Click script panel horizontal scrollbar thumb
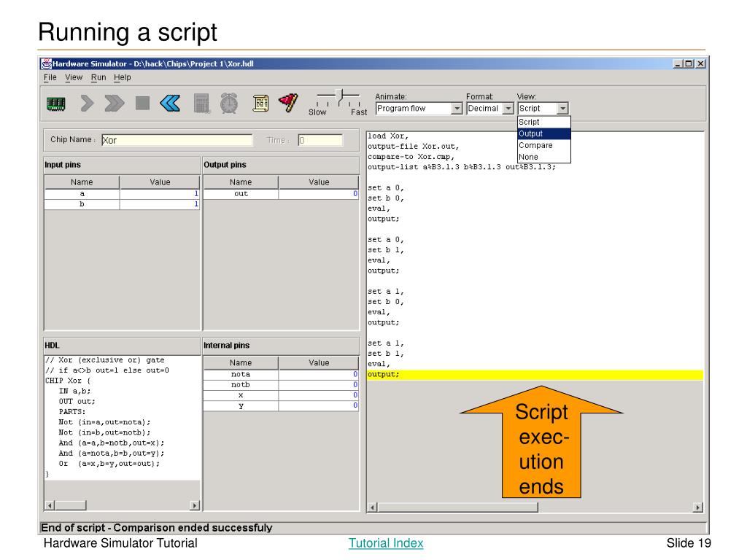This screenshot has width=747, height=560. pos(458,507)
